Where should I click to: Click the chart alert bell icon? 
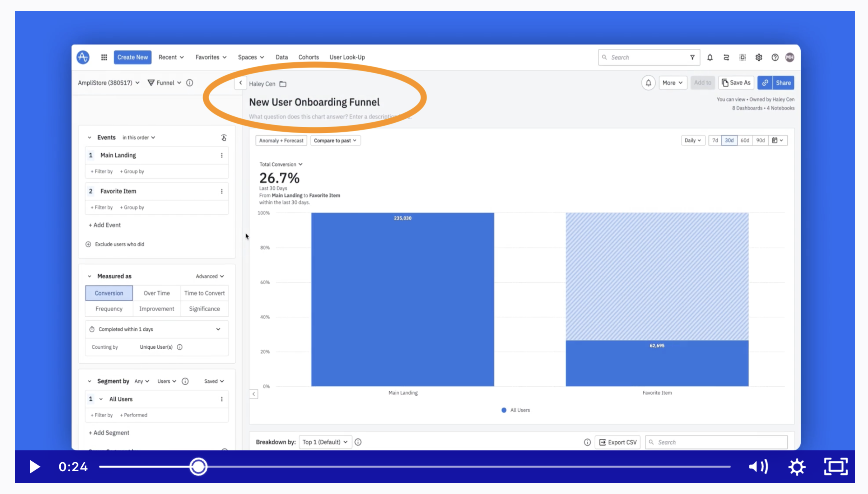point(648,83)
